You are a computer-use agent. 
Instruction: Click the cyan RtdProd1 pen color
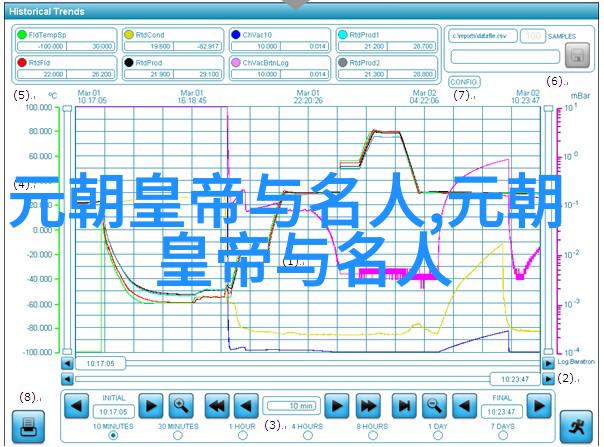343,35
